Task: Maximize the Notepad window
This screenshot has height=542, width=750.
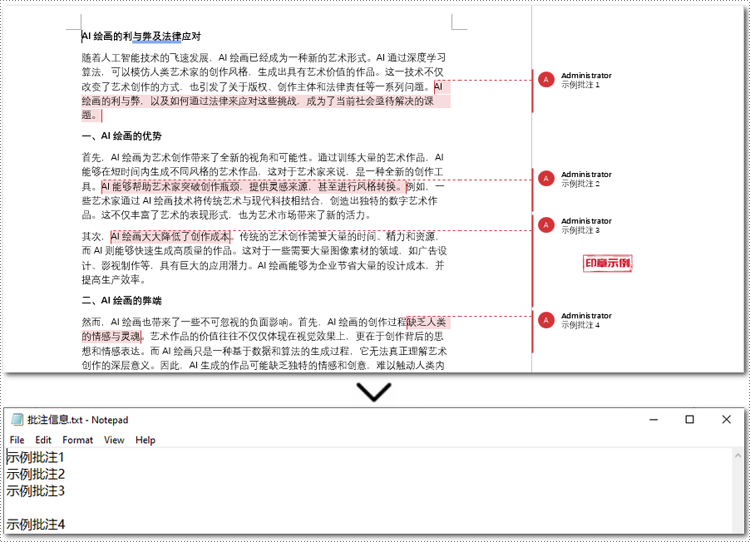Action: pyautogui.click(x=689, y=420)
